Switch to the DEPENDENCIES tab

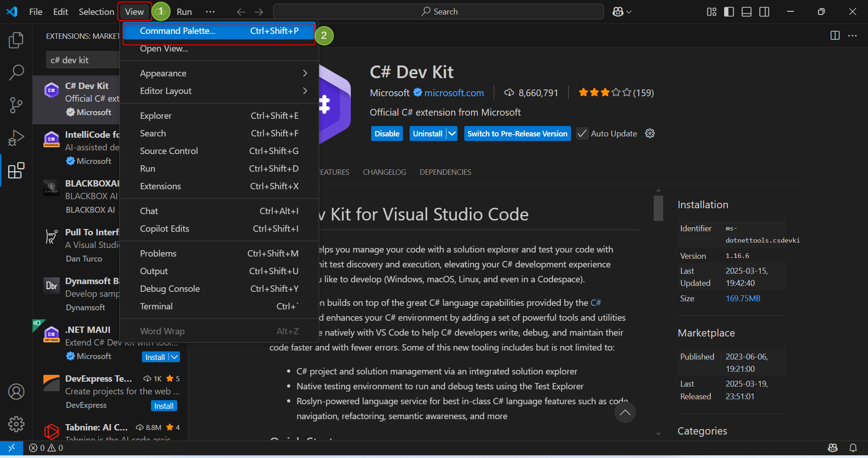point(445,172)
